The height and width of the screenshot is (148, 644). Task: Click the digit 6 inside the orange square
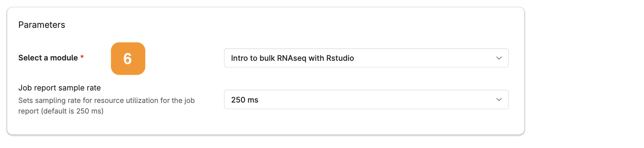128,59
